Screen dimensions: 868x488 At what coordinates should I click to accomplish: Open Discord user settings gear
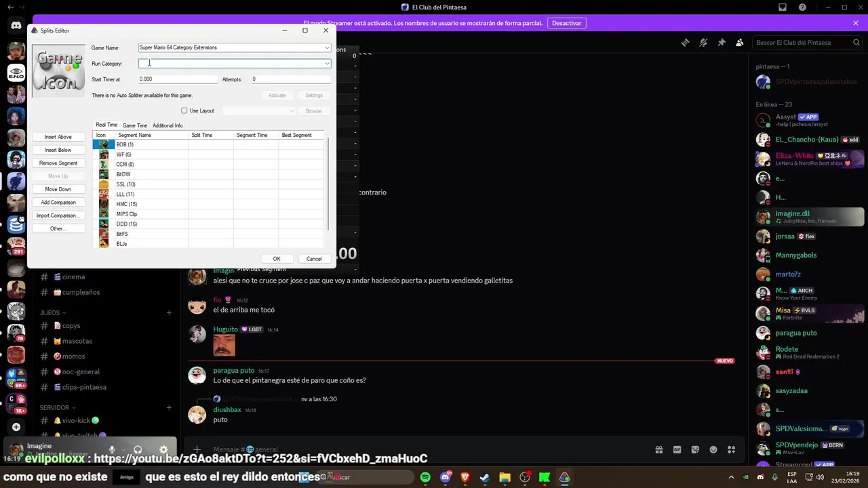163,449
